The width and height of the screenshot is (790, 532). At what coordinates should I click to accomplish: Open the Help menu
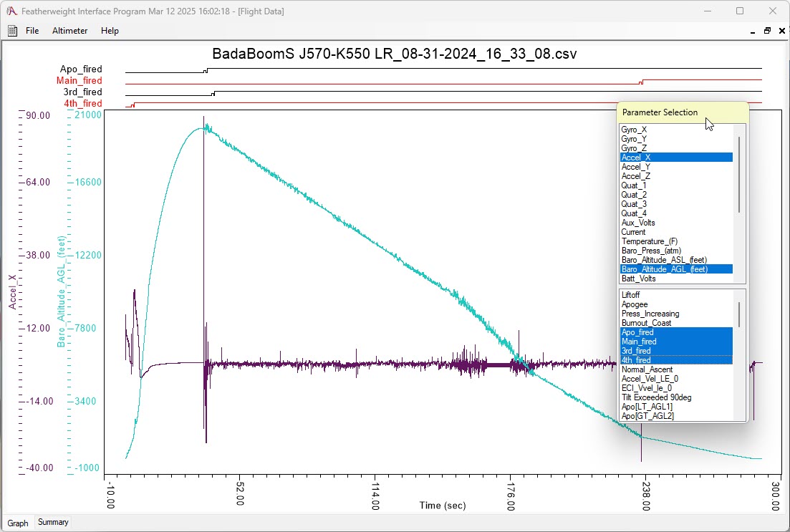(110, 31)
